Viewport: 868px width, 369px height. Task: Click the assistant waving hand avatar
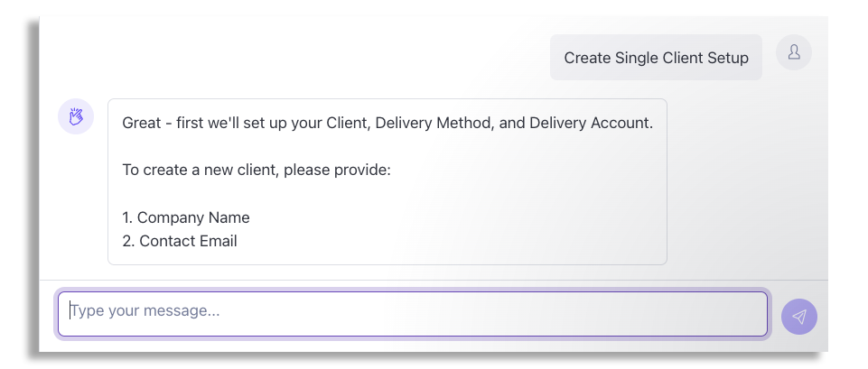76,116
